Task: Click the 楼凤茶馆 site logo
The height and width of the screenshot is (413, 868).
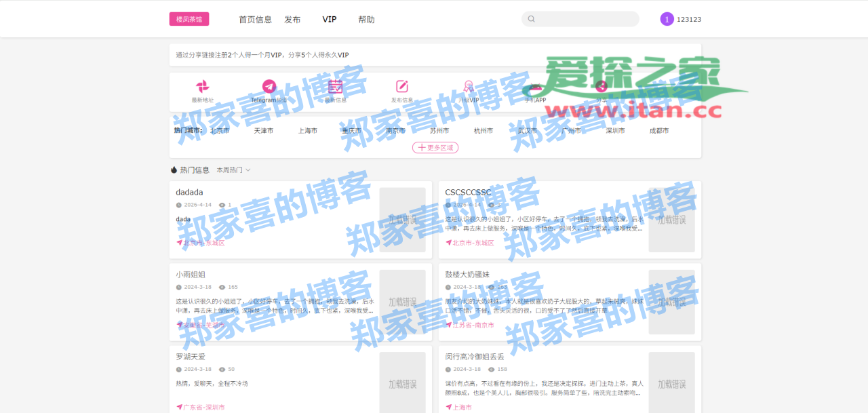Action: point(189,19)
